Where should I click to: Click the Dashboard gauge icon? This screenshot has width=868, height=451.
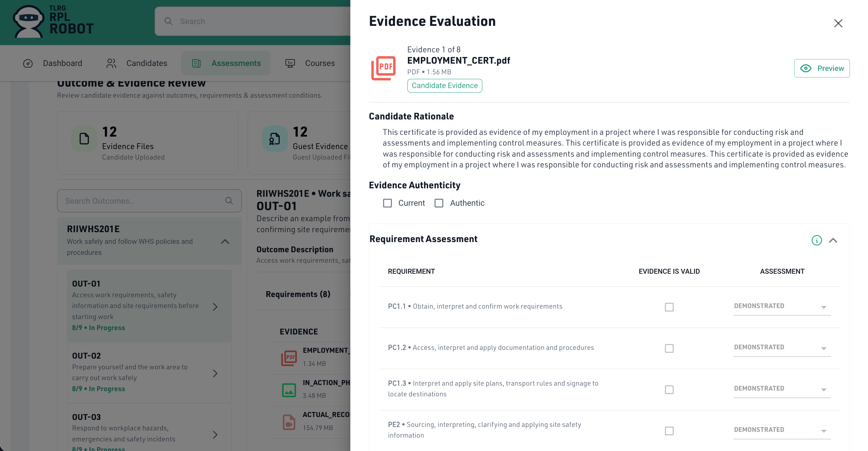[28, 63]
